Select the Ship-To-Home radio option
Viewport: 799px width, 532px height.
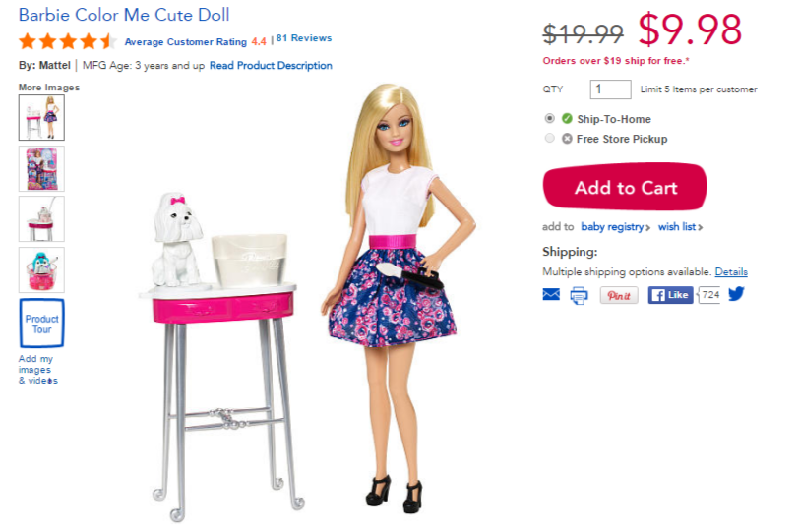pos(549,118)
